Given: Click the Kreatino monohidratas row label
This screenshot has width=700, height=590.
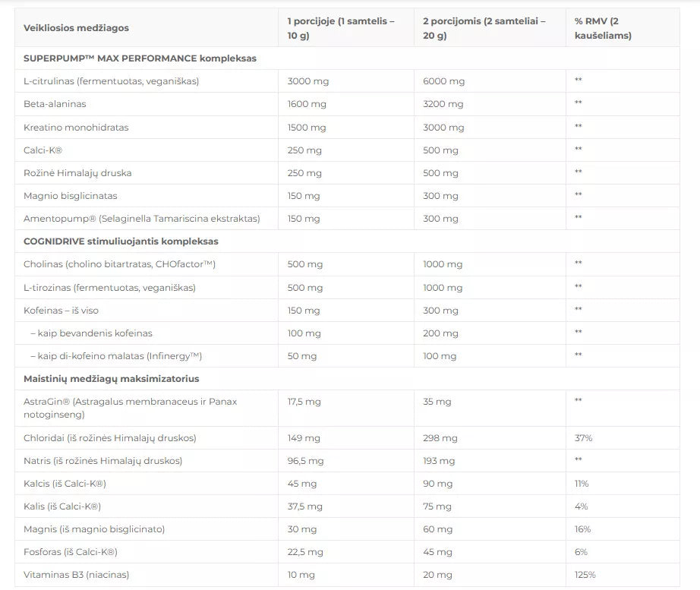Looking at the screenshot, I should pyautogui.click(x=76, y=127).
